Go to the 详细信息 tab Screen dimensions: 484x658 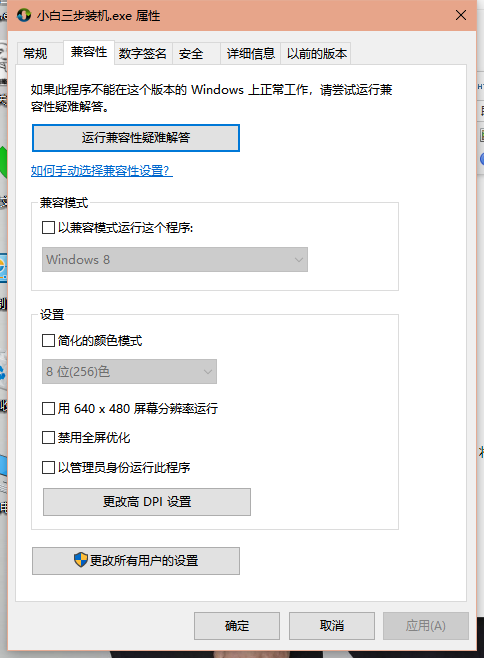251,53
